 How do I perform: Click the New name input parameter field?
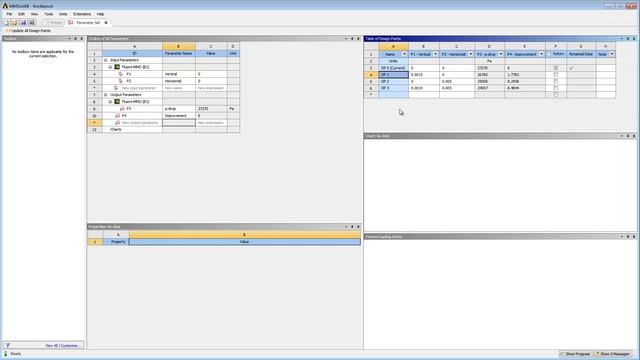click(179, 88)
